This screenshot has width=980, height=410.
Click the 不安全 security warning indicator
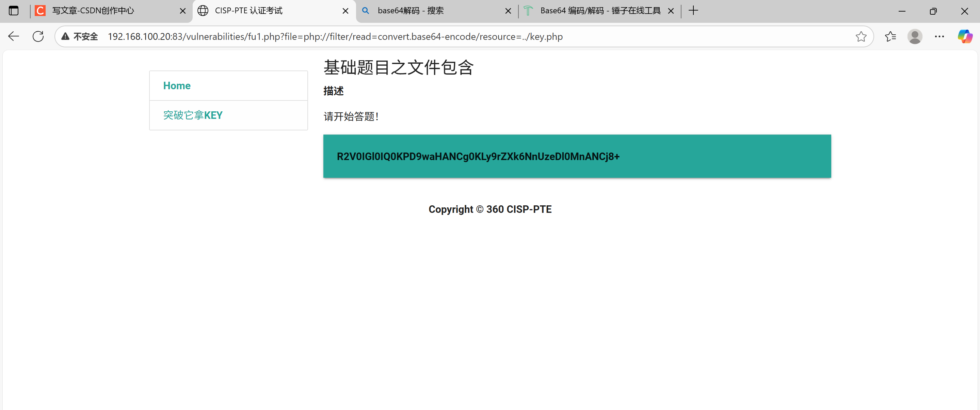80,36
